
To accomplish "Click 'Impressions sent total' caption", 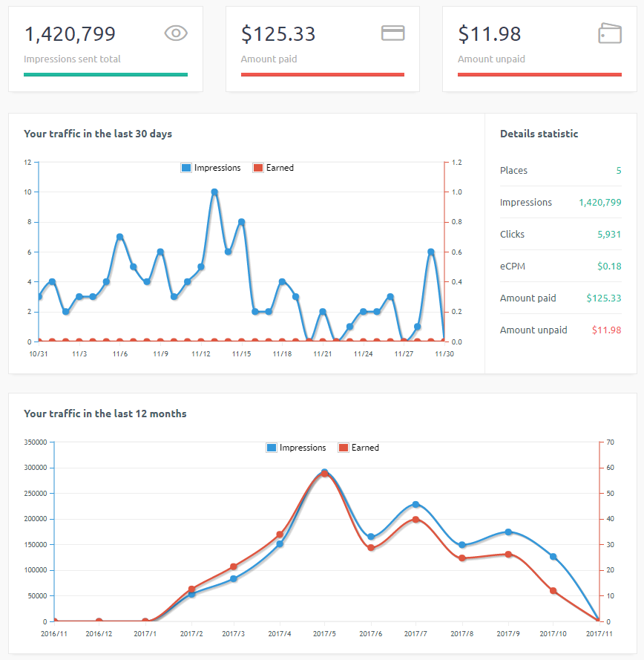I will pyautogui.click(x=72, y=59).
